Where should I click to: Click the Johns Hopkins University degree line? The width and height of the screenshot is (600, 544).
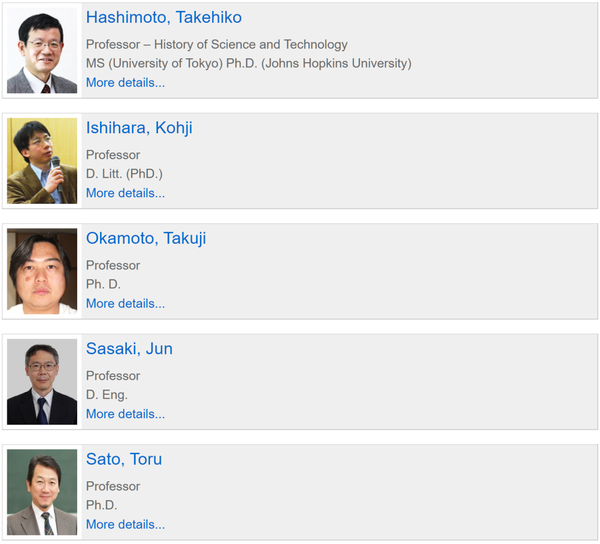click(248, 64)
